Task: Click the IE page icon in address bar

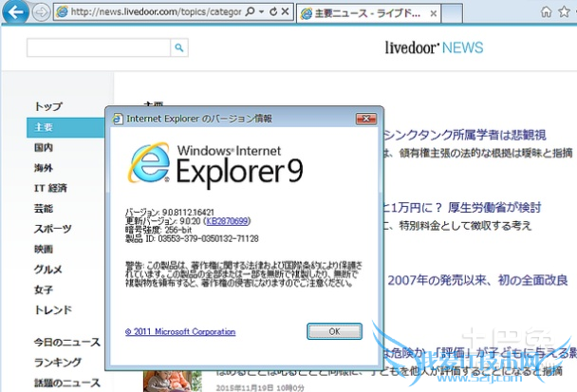Action: click(x=62, y=12)
